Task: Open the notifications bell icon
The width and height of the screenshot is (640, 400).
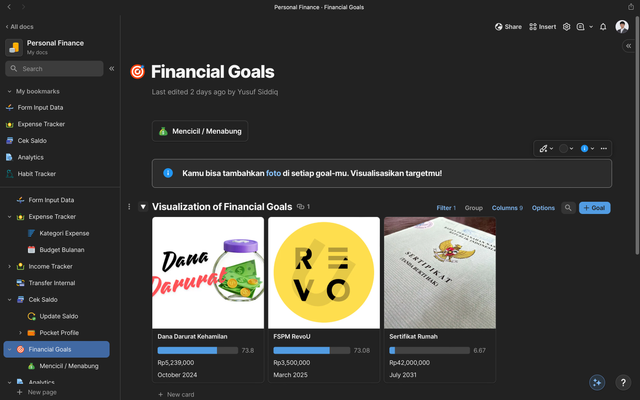Action: click(x=603, y=27)
